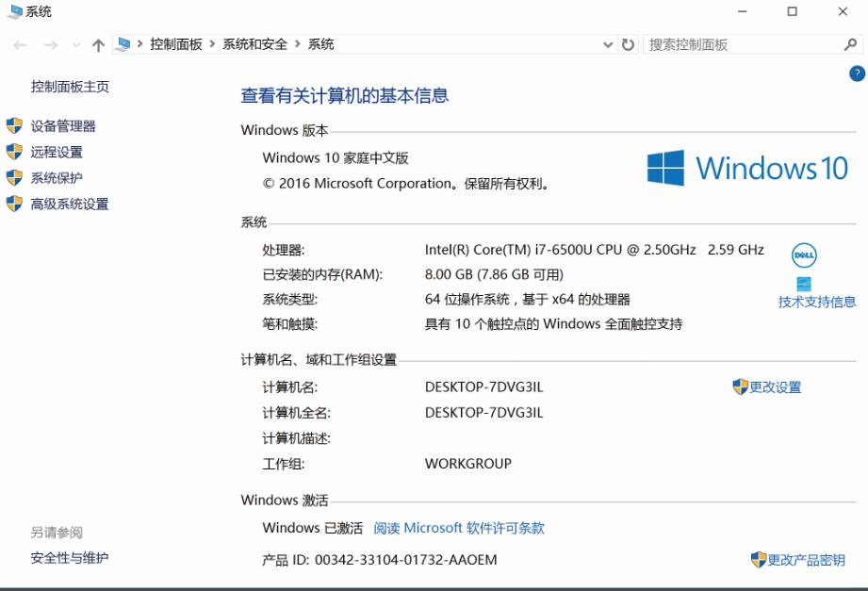Screen dimensions: 868x591
Task: Expand the chevron after 控制面板 breadcrumb
Action: (211, 43)
